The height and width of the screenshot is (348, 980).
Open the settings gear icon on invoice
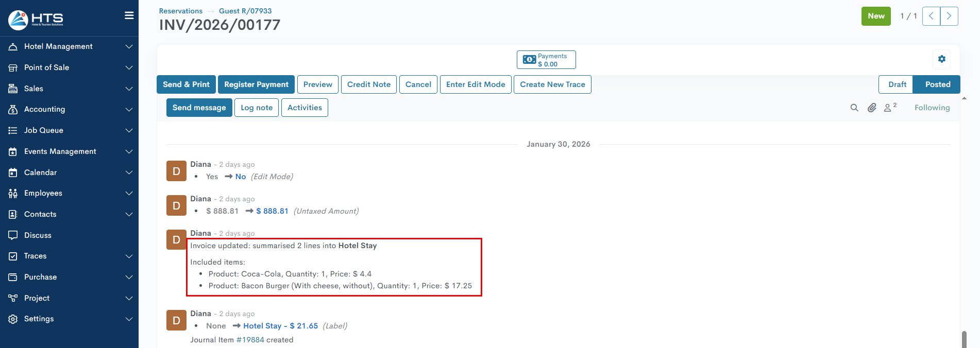point(941,59)
